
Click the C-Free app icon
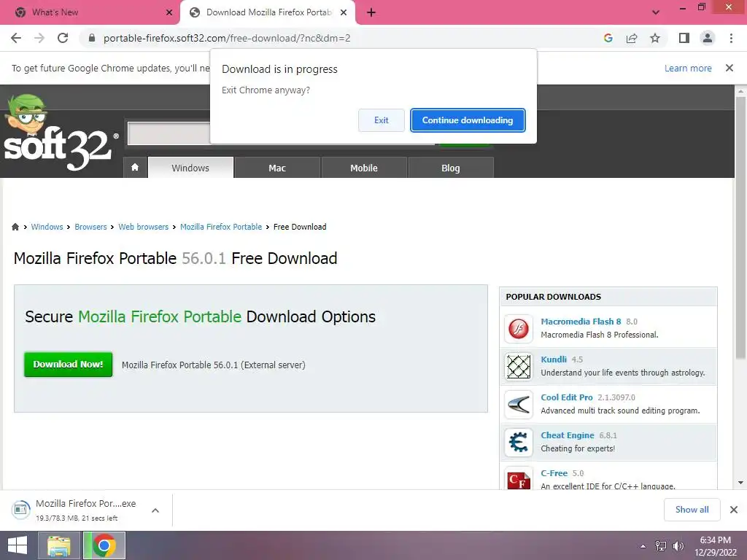pyautogui.click(x=519, y=478)
